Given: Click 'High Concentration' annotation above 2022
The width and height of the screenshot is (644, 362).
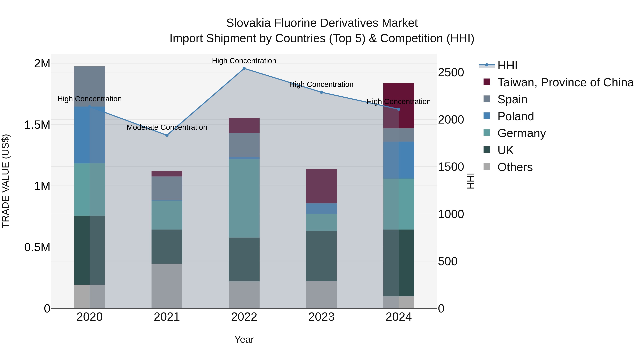Looking at the screenshot, I should (x=244, y=61).
